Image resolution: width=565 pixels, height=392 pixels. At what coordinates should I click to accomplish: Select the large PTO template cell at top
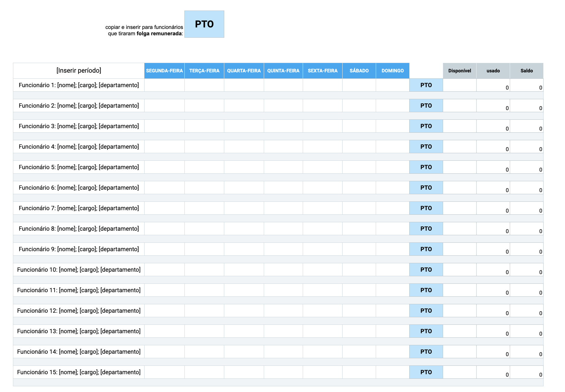pyautogui.click(x=204, y=24)
